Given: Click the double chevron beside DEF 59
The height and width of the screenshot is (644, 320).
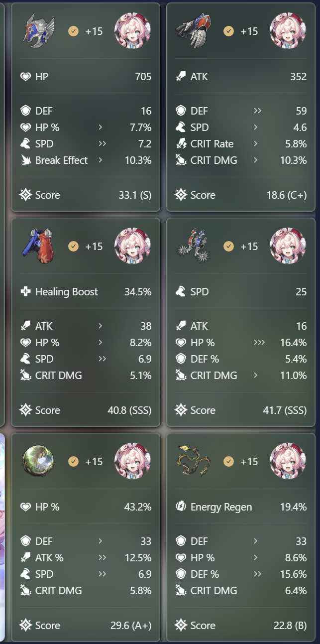Looking at the screenshot, I should pos(258,111).
